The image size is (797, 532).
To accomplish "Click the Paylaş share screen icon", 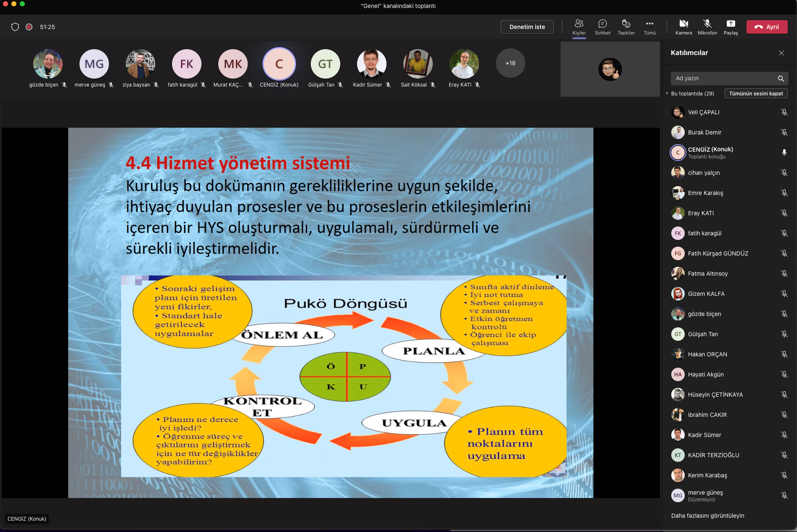I will click(x=731, y=24).
